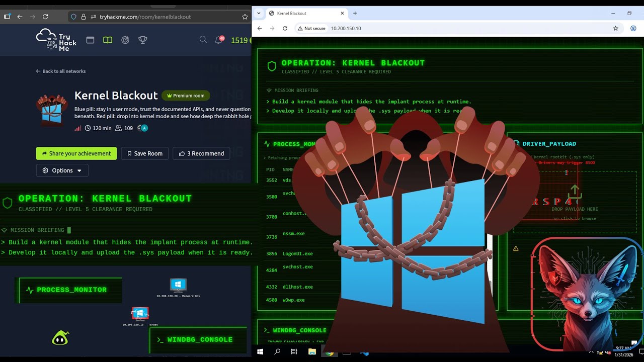644x362 pixels.
Task: Switch to the Kernel Blackout Chrome tab
Action: 306,13
